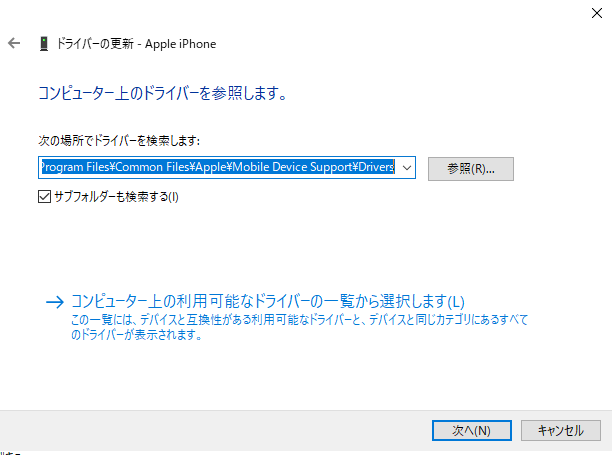Click the 参照(R)... browse button
615x455 pixels.
[x=470, y=168]
